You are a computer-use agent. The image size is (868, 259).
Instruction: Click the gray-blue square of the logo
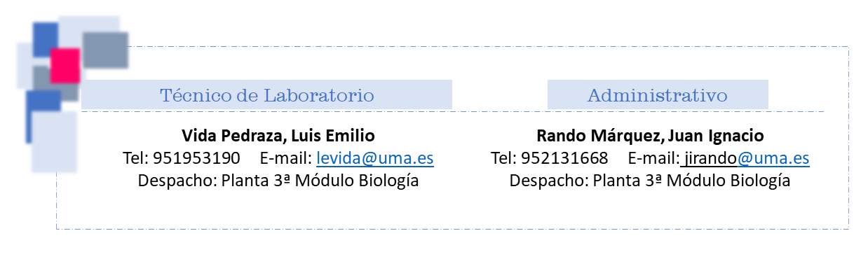click(x=105, y=49)
